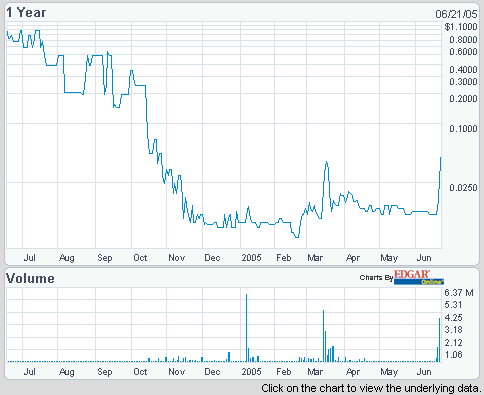Click the 0.3000 price axis label
This screenshot has width=484, height=395.
pyautogui.click(x=463, y=82)
